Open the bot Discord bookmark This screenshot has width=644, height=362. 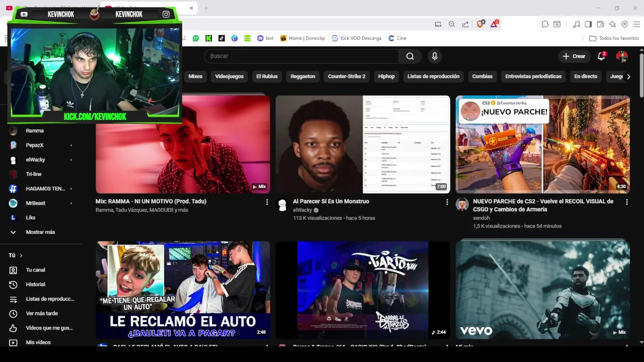pyautogui.click(x=265, y=38)
